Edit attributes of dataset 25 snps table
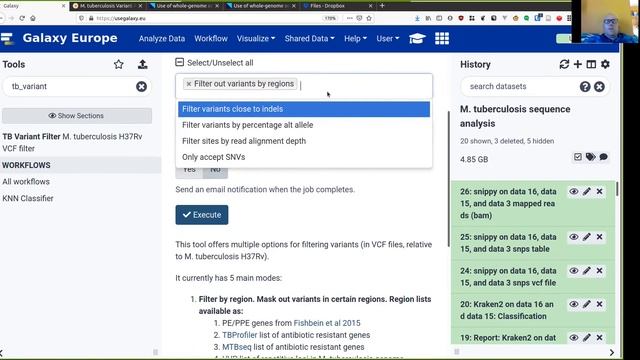The image size is (640, 360). click(x=587, y=237)
